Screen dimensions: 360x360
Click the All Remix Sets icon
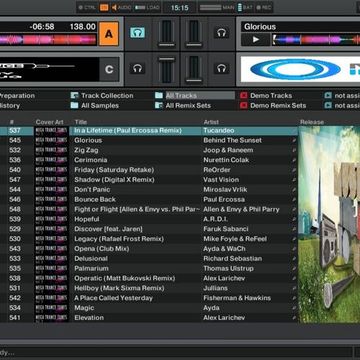pyautogui.click(x=159, y=105)
